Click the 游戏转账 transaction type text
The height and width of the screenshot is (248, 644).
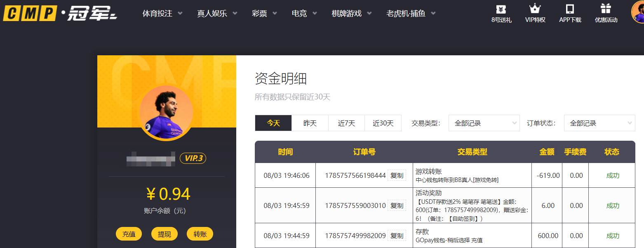click(428, 171)
